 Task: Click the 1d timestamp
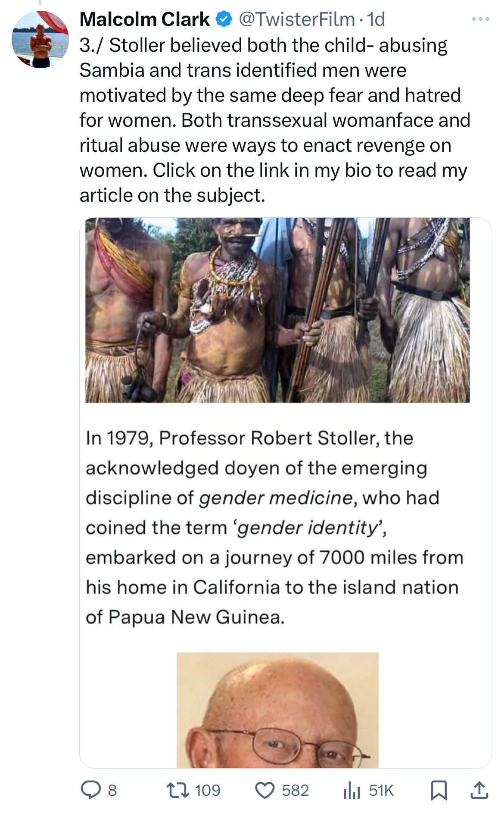(x=376, y=19)
